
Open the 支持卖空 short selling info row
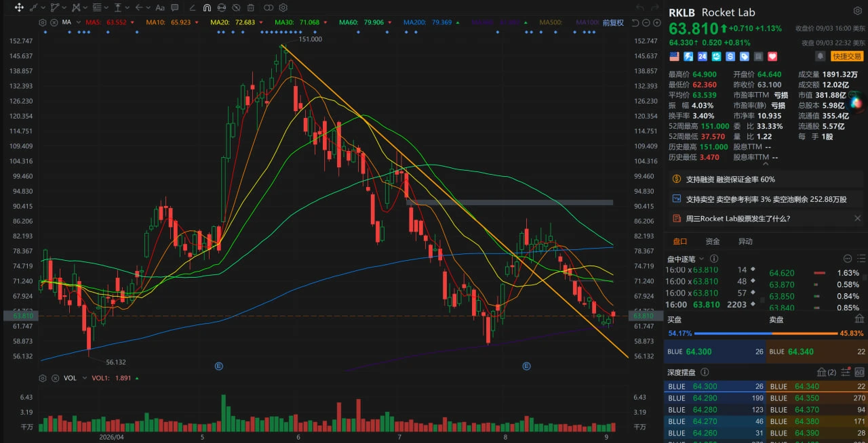point(766,199)
